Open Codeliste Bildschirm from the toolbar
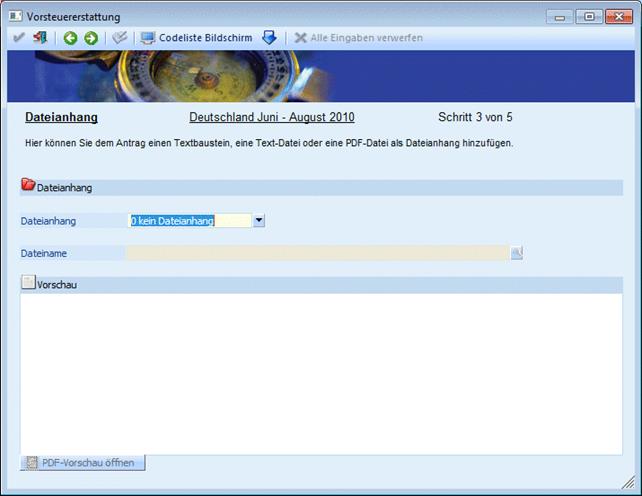Screen dimensions: 642x496 click(x=196, y=38)
